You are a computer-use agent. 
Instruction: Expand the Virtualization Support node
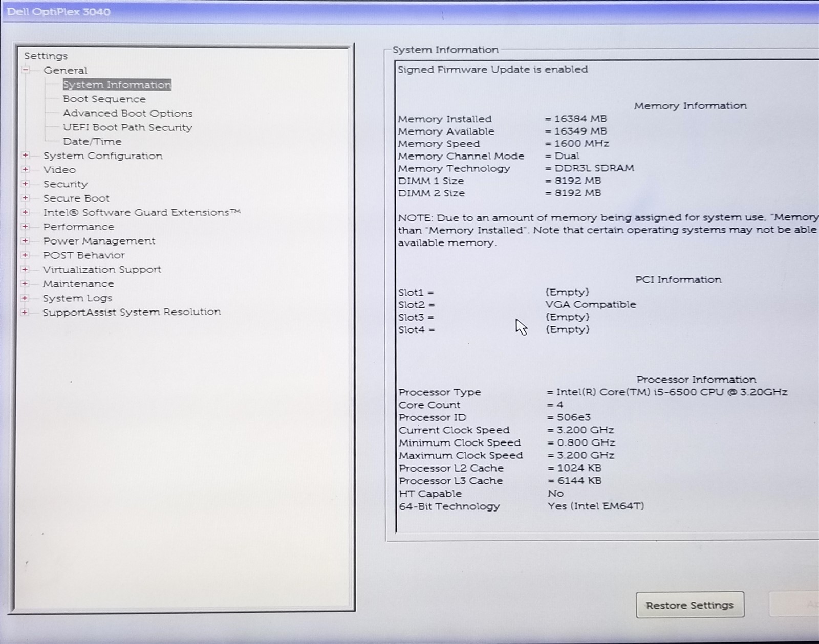pyautogui.click(x=25, y=269)
